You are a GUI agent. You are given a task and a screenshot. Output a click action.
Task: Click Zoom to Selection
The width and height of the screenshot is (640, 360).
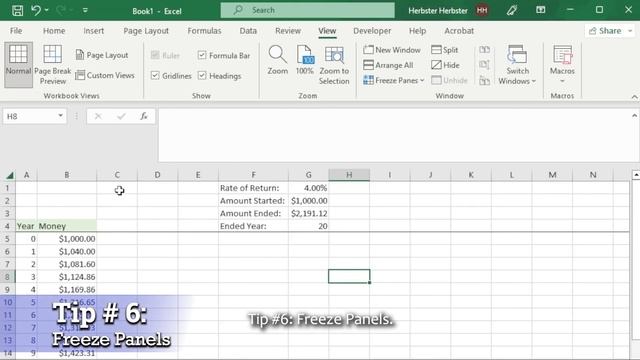(334, 65)
